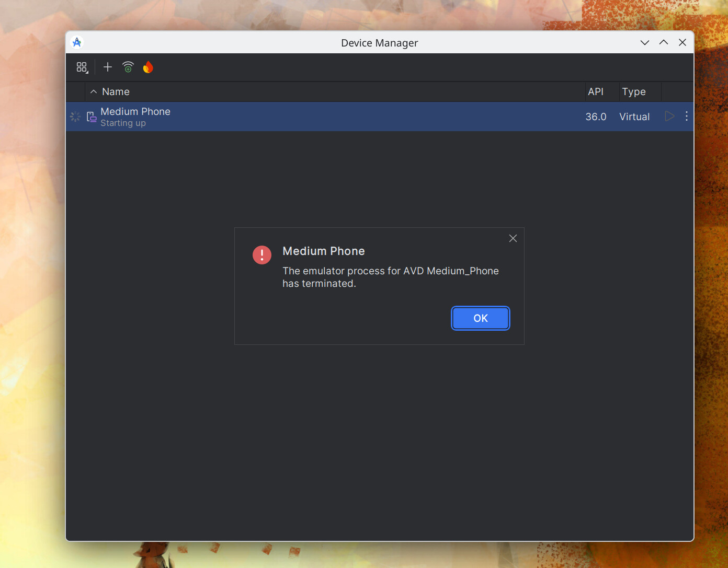
Task: Click the device icon beside Medium Phone
Action: [92, 117]
